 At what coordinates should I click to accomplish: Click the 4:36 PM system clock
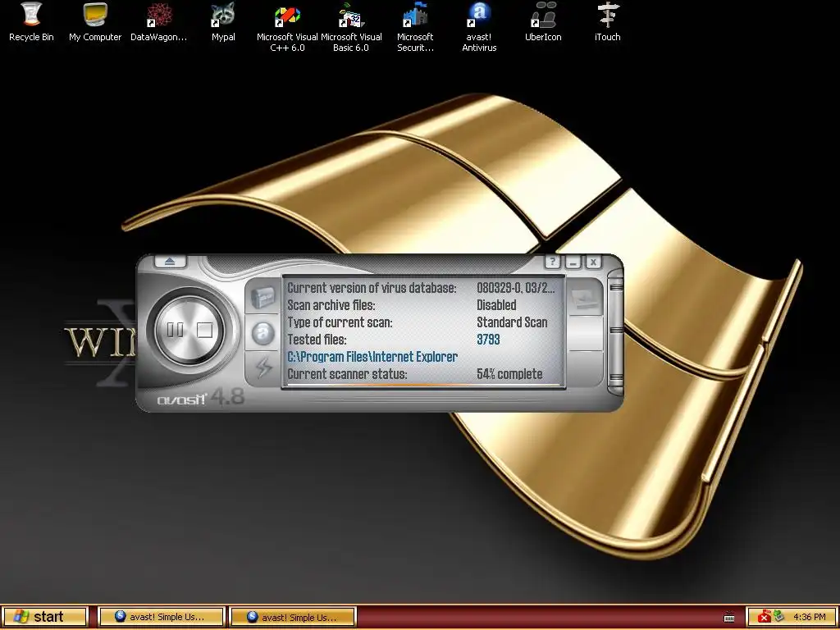[x=810, y=617]
